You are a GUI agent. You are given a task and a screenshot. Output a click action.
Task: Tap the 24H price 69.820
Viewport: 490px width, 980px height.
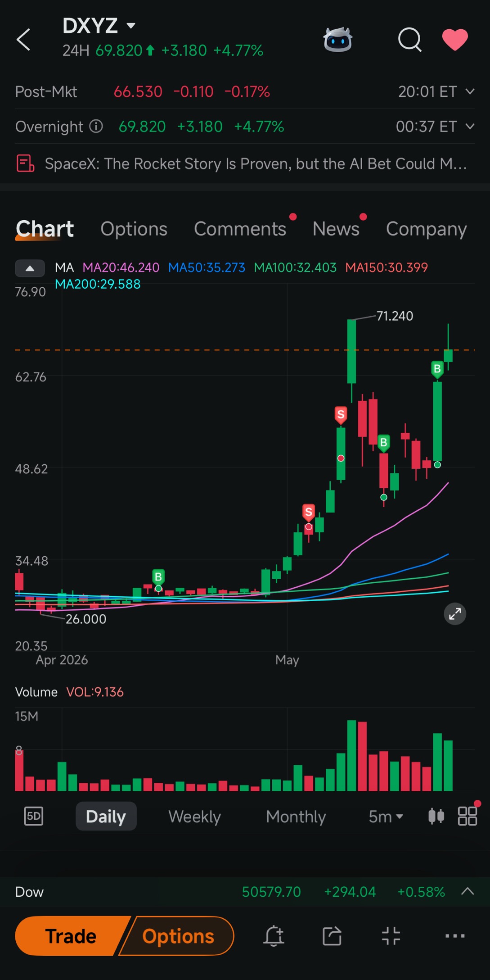point(119,50)
